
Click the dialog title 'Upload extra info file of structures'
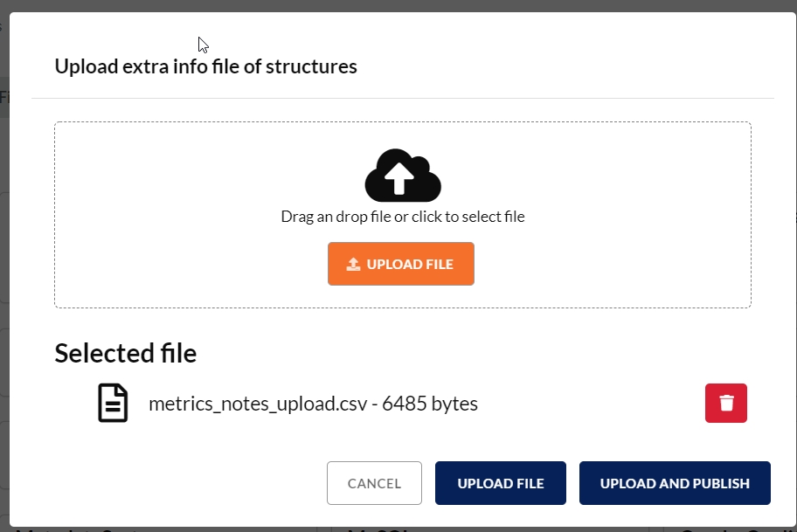tap(205, 66)
